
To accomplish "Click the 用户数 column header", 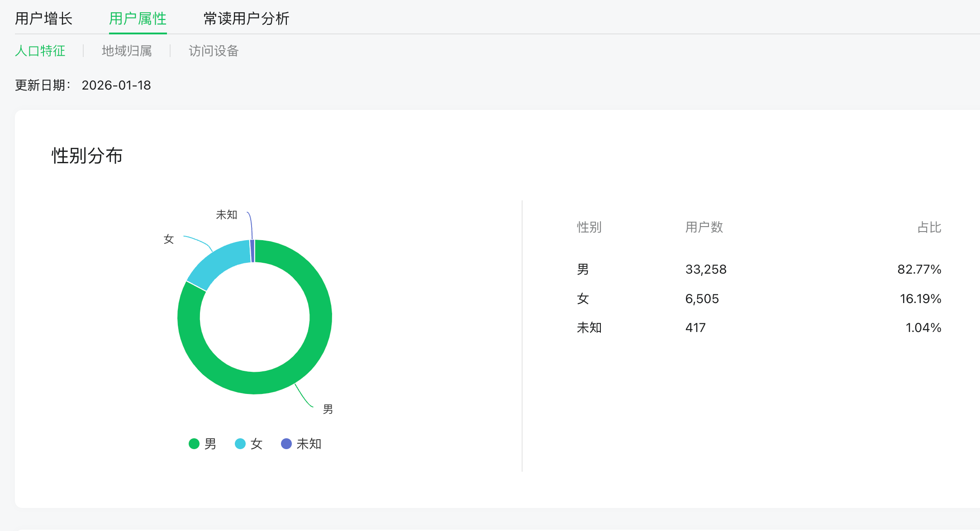I will click(x=704, y=227).
